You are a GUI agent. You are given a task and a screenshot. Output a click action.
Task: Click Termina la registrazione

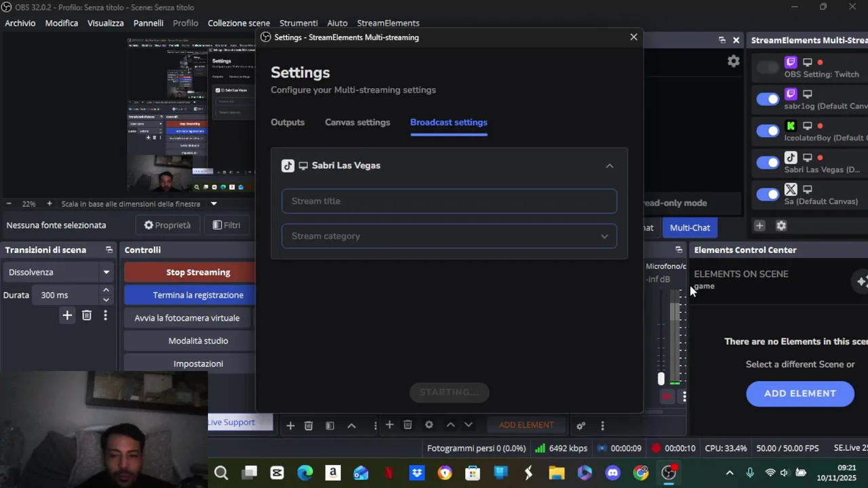click(190, 295)
